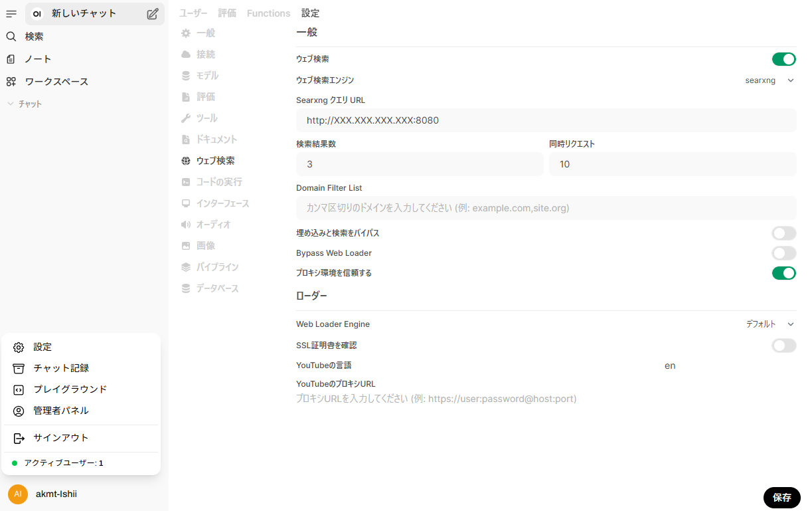Image resolution: width=812 pixels, height=511 pixels.
Task: Click the stack icon next to モデル
Action: 186,76
